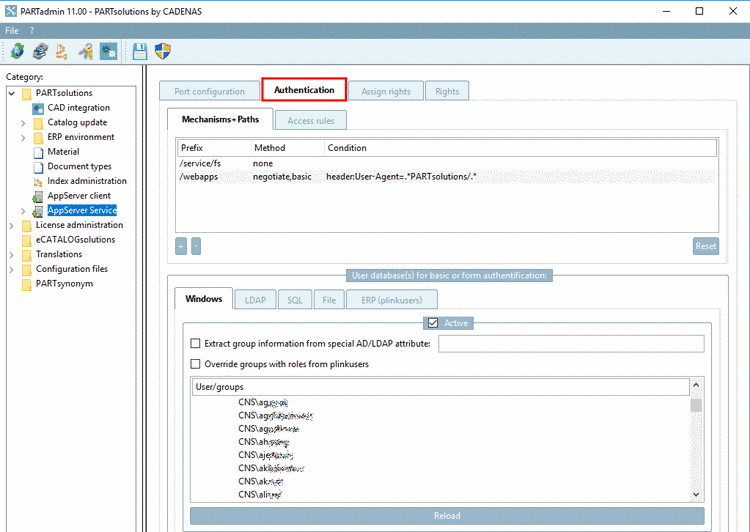Switch to Access rules tab
The image size is (750, 532).
[x=310, y=121]
